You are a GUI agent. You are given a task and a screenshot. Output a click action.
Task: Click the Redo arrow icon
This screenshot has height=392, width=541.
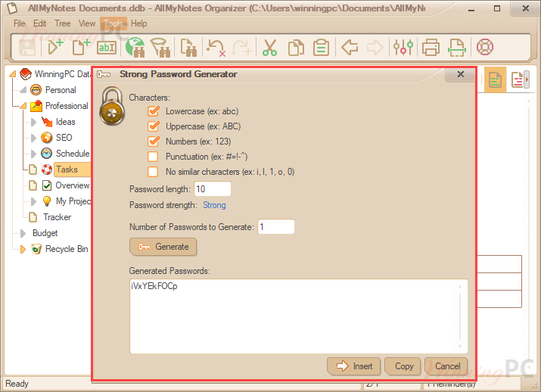tap(242, 47)
